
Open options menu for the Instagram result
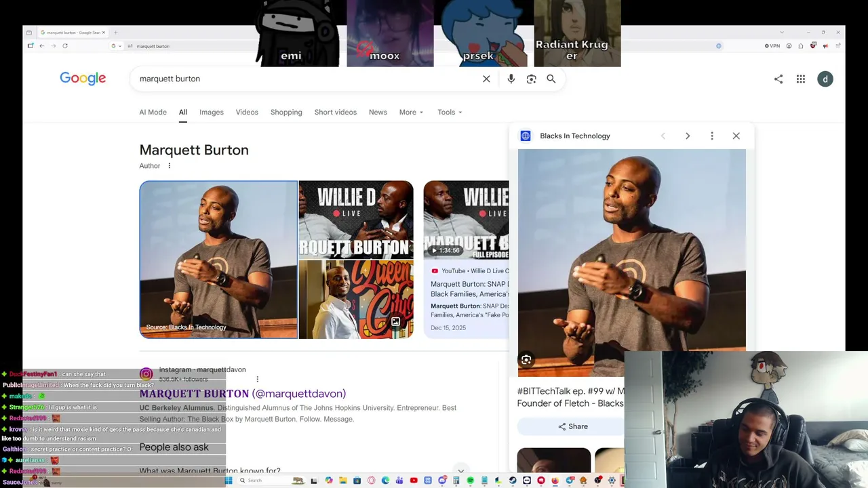coord(257,379)
